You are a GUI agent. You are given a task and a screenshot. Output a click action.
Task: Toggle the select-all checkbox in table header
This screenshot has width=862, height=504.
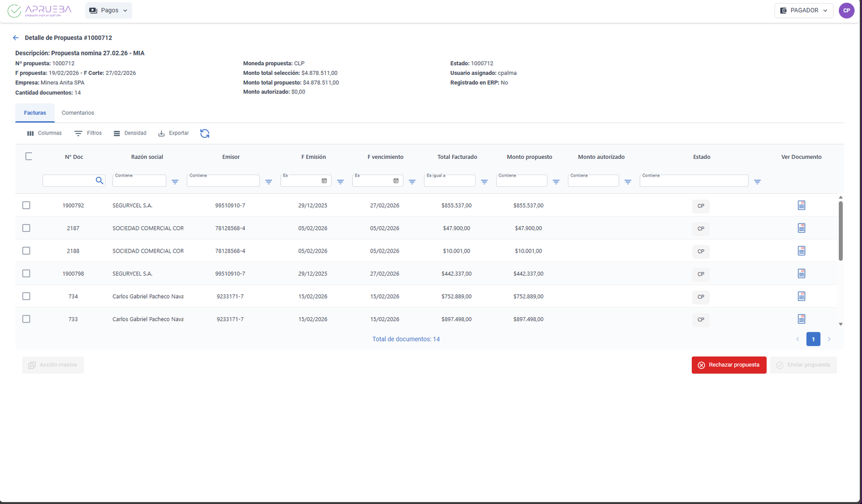coord(29,157)
